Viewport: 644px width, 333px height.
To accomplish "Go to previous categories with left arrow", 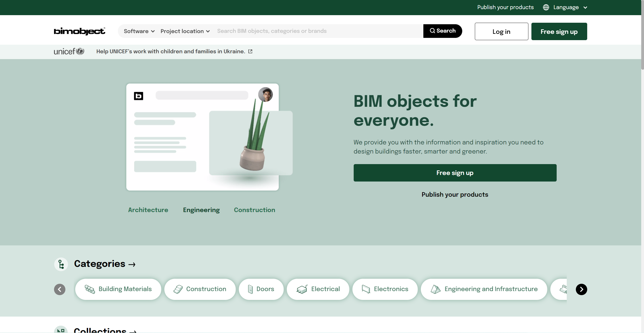I will click(60, 289).
